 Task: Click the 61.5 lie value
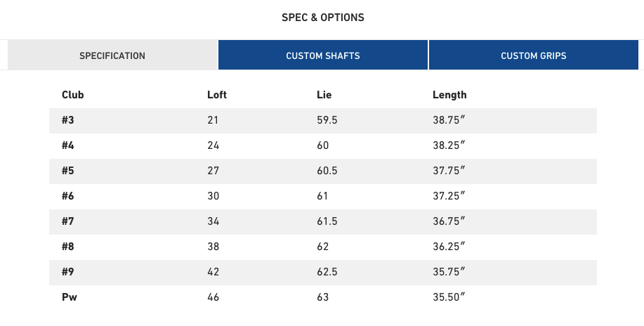[x=327, y=221]
